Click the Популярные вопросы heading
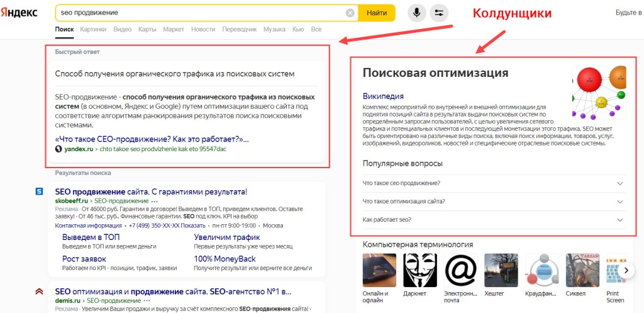Screen dimensions: 644x313 pos(402,163)
